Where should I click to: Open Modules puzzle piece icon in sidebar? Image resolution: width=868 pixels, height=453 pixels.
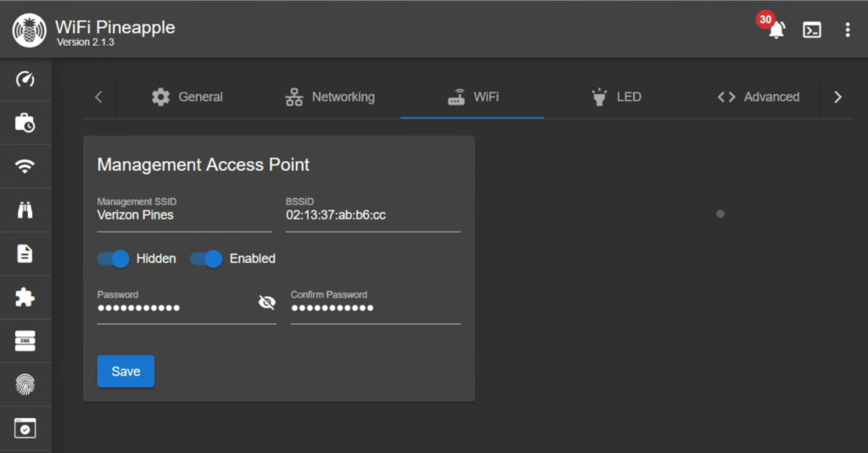tap(25, 298)
